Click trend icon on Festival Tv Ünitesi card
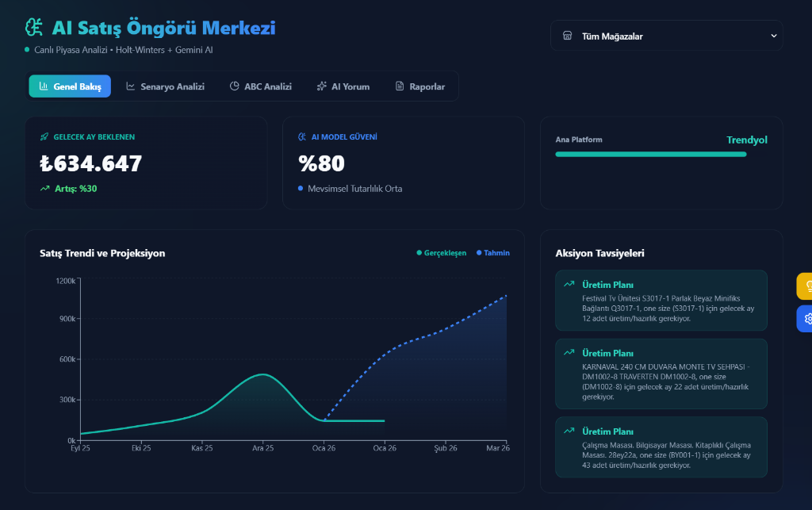This screenshot has height=510, width=812. pyautogui.click(x=569, y=284)
